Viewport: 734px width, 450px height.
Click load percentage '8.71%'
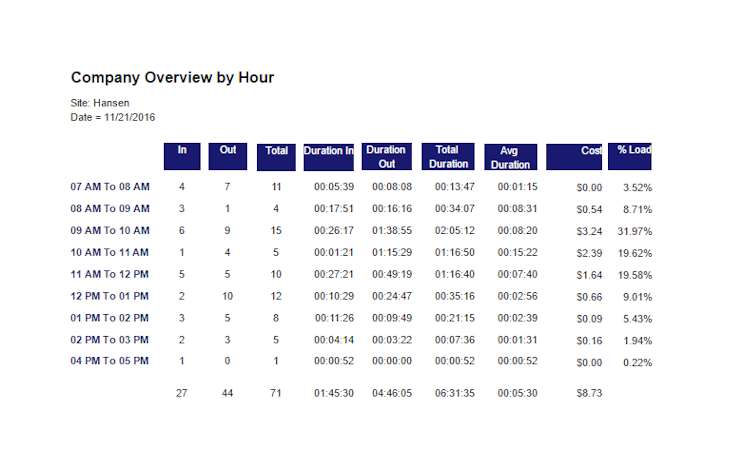[x=637, y=210]
